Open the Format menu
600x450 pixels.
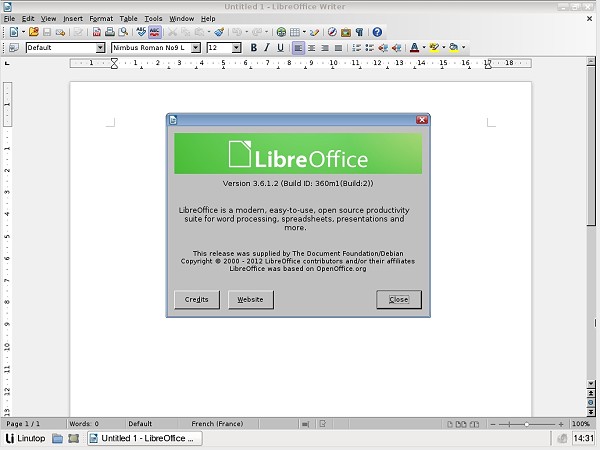click(x=101, y=18)
